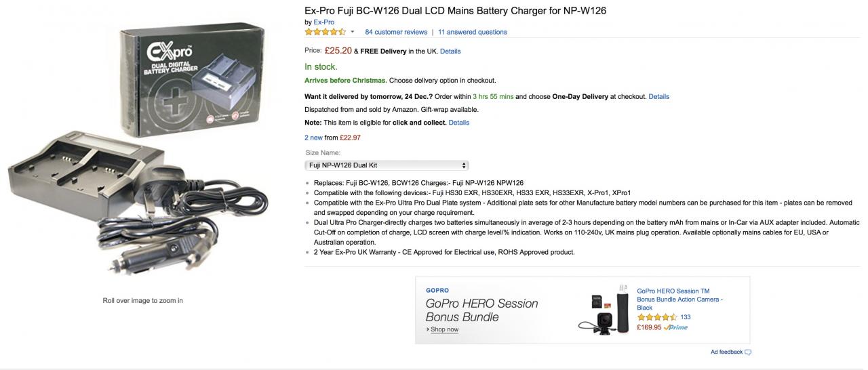The height and width of the screenshot is (370, 868).
Task: Click the 2 new offers link
Action: [x=313, y=138]
